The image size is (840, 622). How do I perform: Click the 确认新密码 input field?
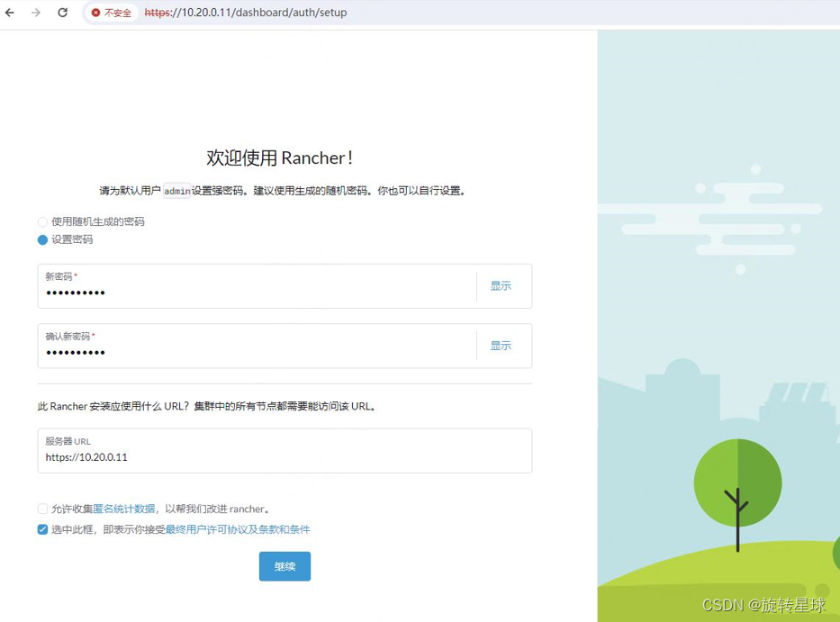click(252, 352)
